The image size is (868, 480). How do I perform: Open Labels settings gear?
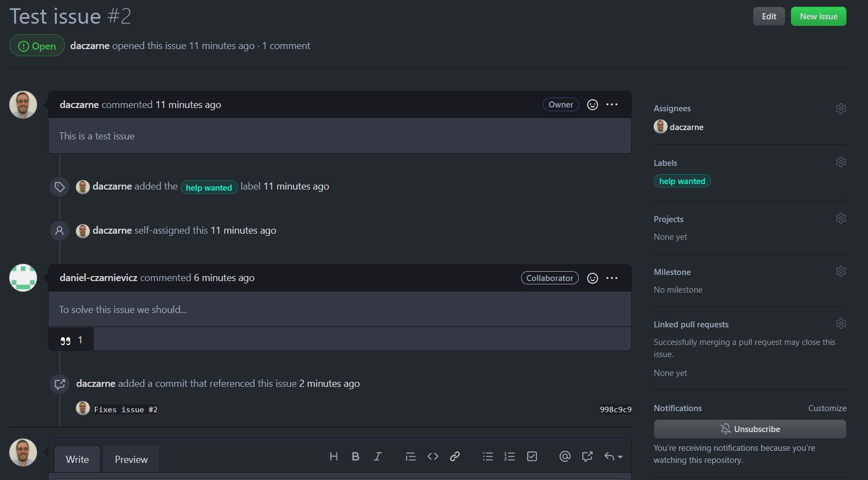(840, 162)
